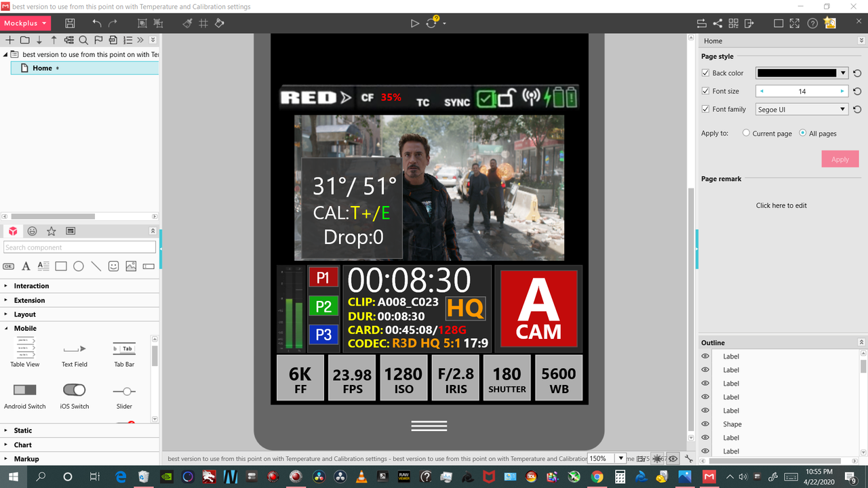Activate the format painter brush
Screen dimensions: 868x488
tap(188, 23)
